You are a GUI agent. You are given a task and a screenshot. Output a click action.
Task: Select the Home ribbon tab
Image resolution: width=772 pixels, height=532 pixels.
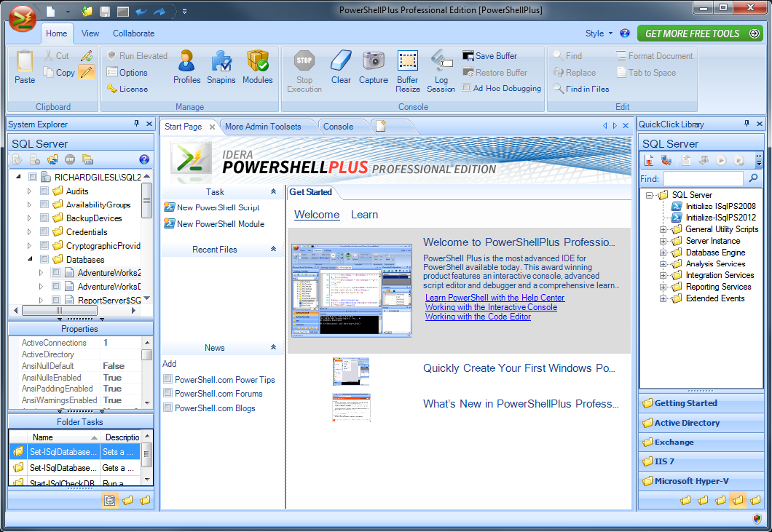coord(57,33)
